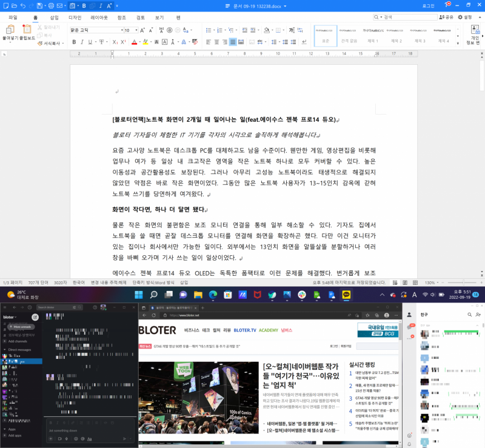The height and width of the screenshot is (448, 485).
Task: Click the enclosed character icon (circled letter)
Action: click(170, 30)
